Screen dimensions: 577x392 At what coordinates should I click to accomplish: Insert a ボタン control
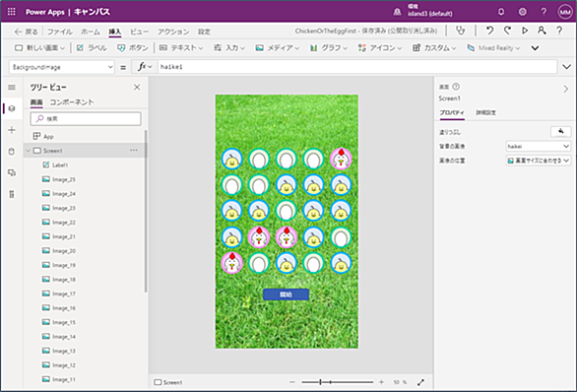pyautogui.click(x=133, y=48)
